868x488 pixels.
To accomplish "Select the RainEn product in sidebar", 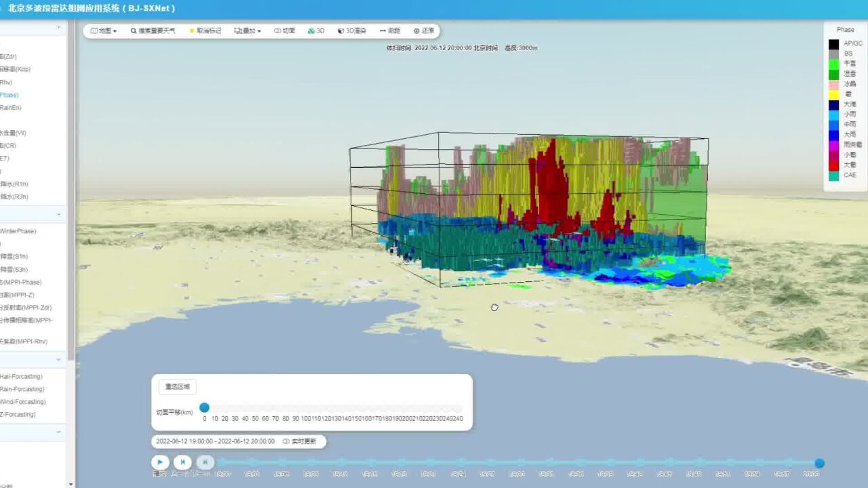I will (11, 108).
